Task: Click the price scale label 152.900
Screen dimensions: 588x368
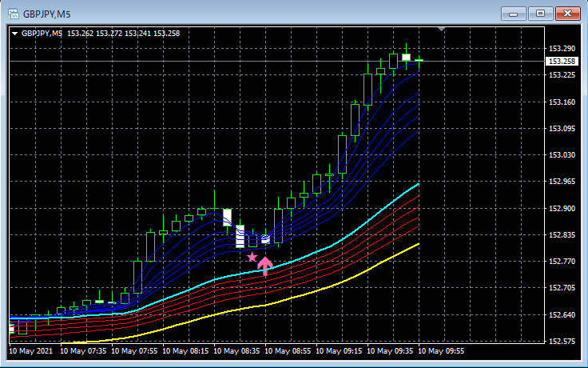Action: point(562,208)
